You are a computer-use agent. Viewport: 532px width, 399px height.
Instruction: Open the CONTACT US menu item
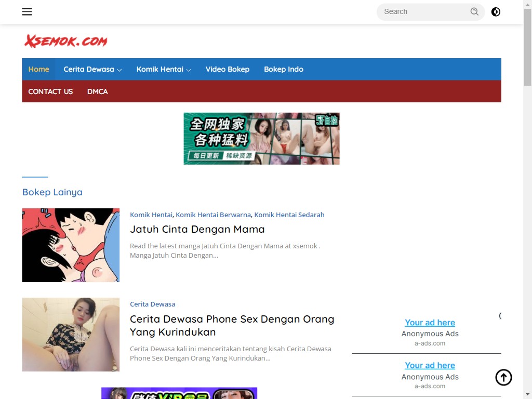click(50, 91)
